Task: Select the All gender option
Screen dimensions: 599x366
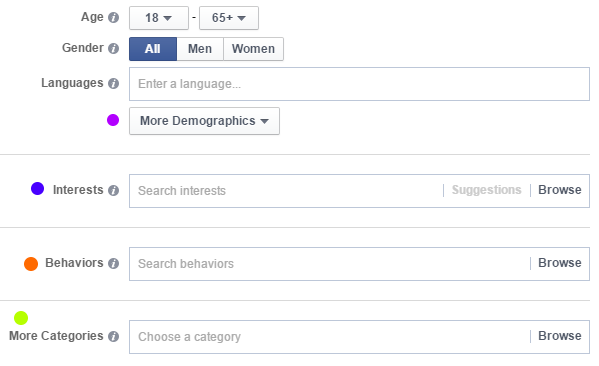Action: 153,49
